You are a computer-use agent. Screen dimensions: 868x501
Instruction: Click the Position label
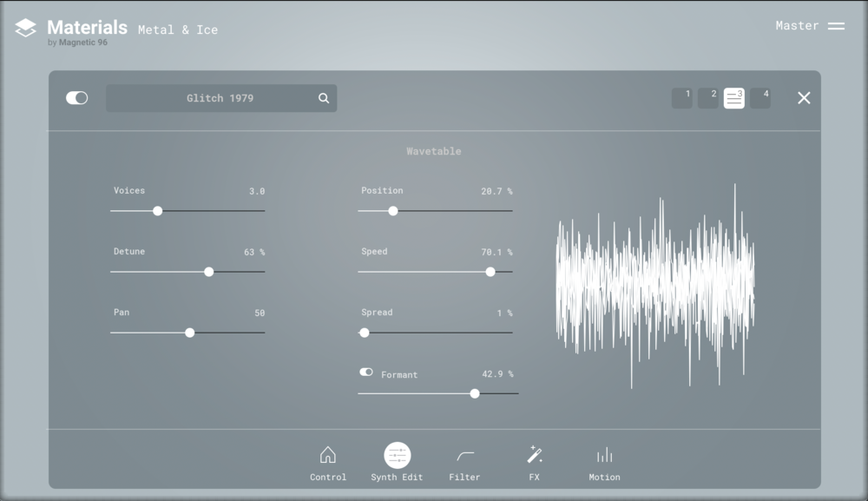(x=382, y=190)
